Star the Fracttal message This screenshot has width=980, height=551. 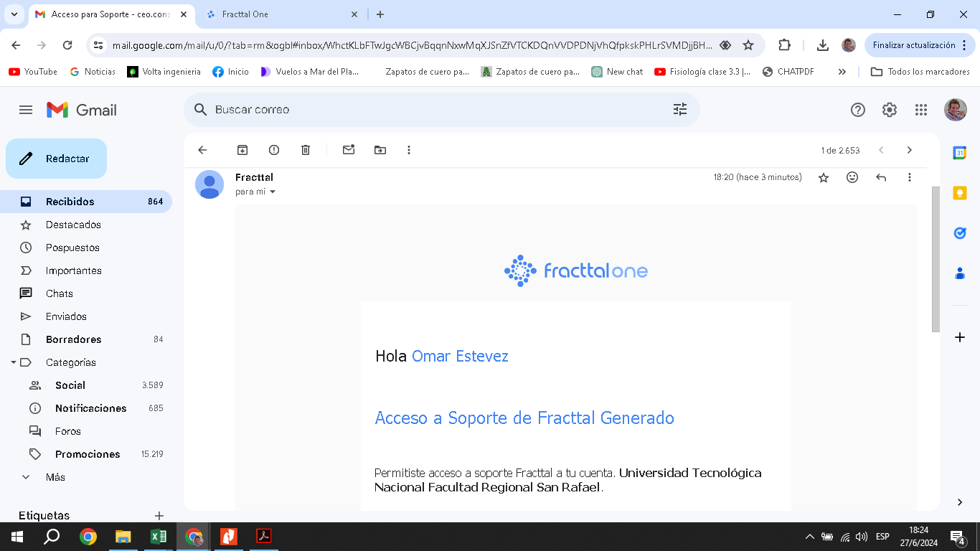point(824,177)
